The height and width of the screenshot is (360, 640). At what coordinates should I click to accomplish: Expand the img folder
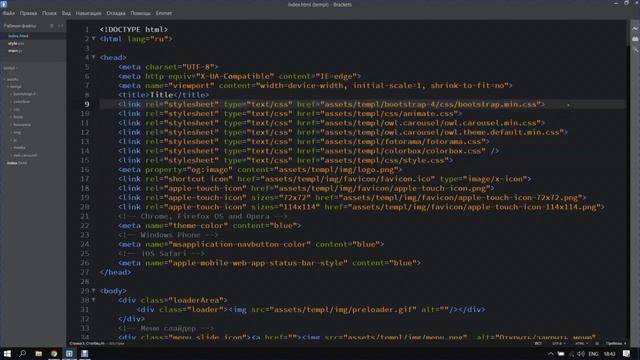tap(16, 132)
